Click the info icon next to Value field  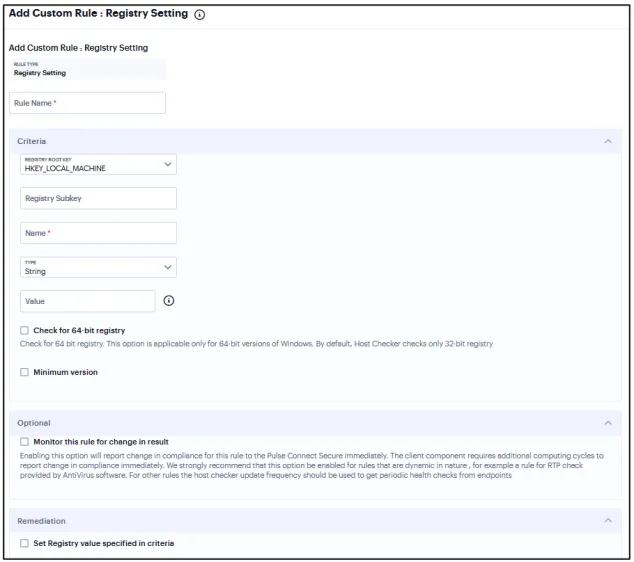coord(169,300)
